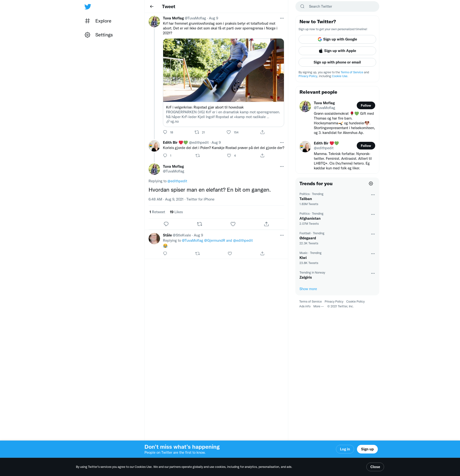460x476 pixels.
Task: Click the @GjermundR mention in Ståle's reply
Action: tap(214, 241)
